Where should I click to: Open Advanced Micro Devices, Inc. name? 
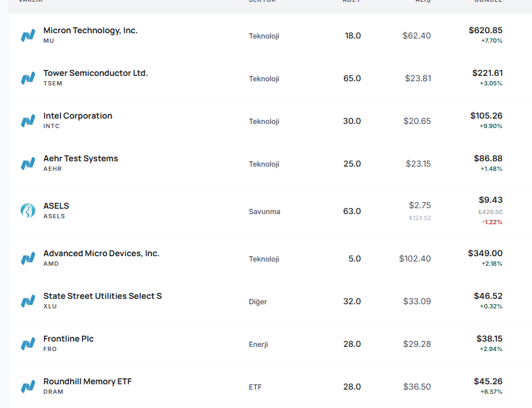[x=101, y=253]
